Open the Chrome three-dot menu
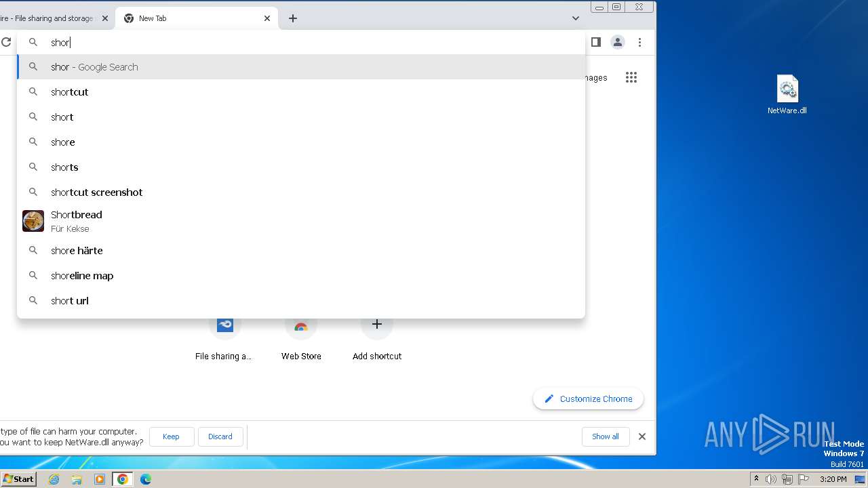 point(639,42)
